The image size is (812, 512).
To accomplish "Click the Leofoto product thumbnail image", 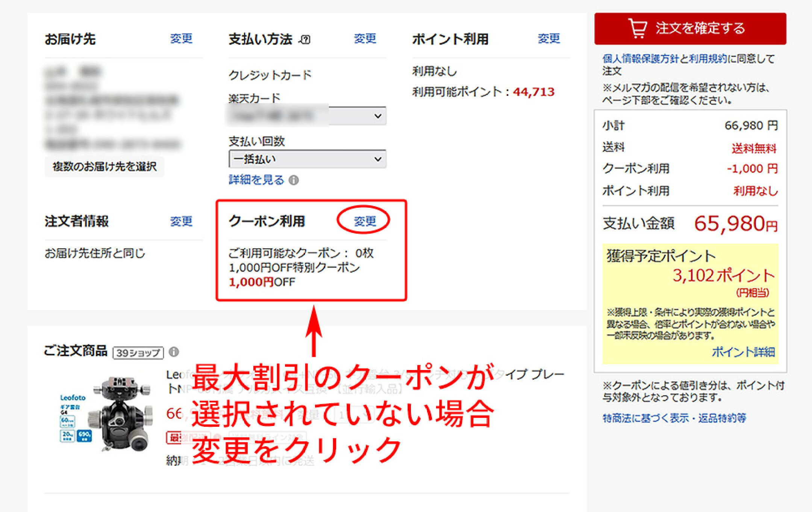I will pos(106,413).
